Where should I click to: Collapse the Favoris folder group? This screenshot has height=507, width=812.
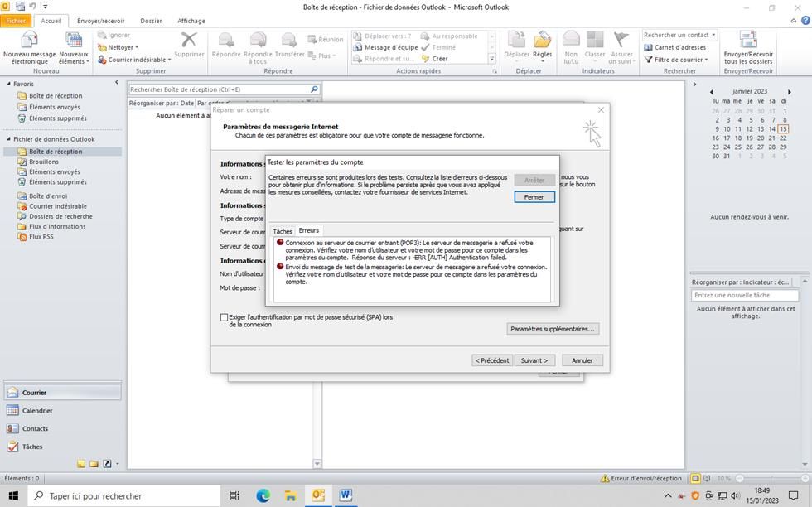coord(8,84)
